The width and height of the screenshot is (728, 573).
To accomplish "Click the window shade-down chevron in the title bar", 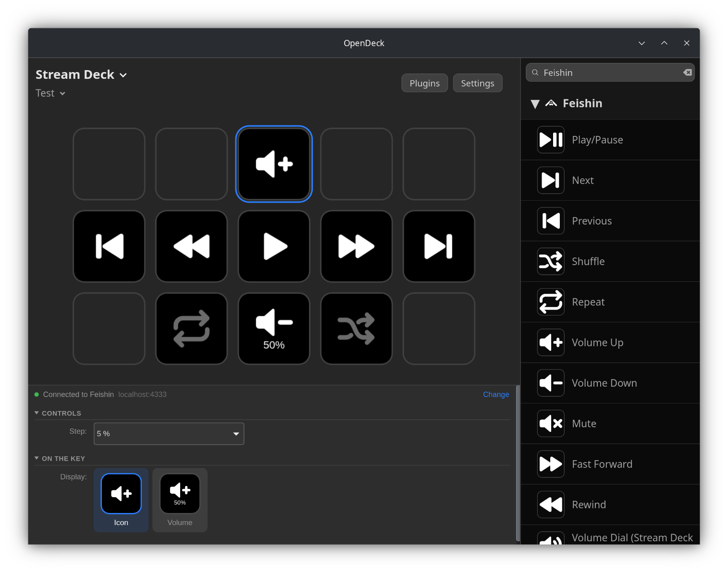I will point(642,43).
